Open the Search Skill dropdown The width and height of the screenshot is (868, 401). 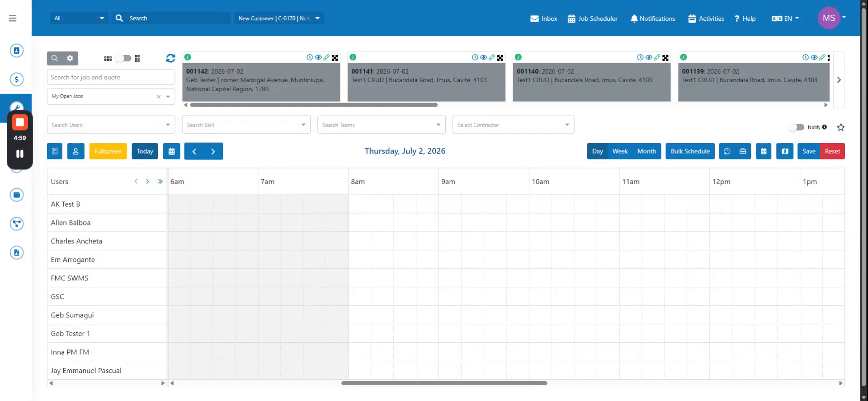click(246, 125)
